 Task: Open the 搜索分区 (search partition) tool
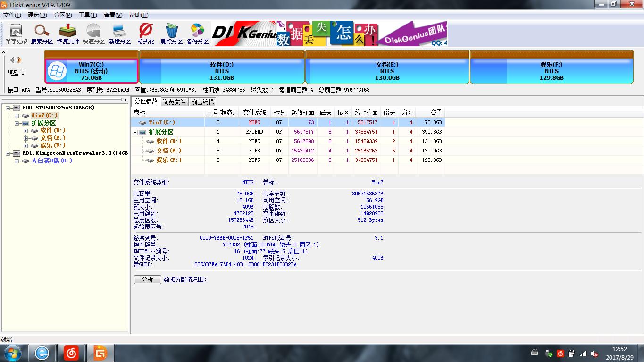pyautogui.click(x=42, y=33)
